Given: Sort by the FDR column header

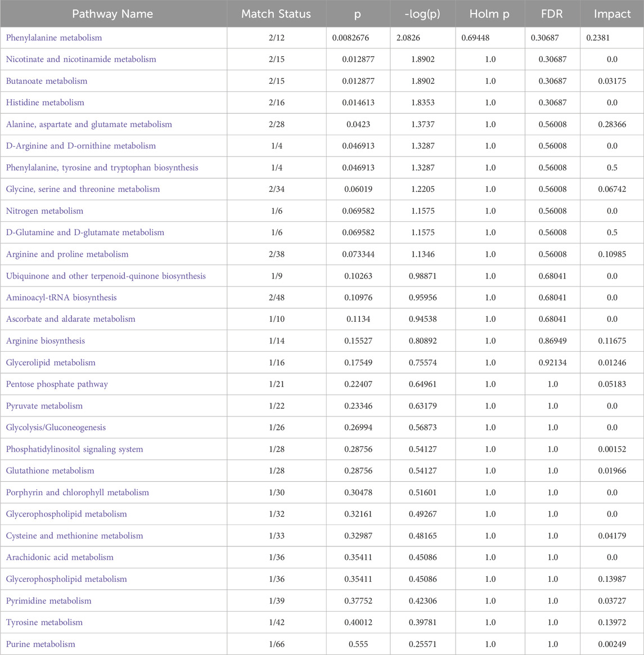Looking at the screenshot, I should [552, 14].
